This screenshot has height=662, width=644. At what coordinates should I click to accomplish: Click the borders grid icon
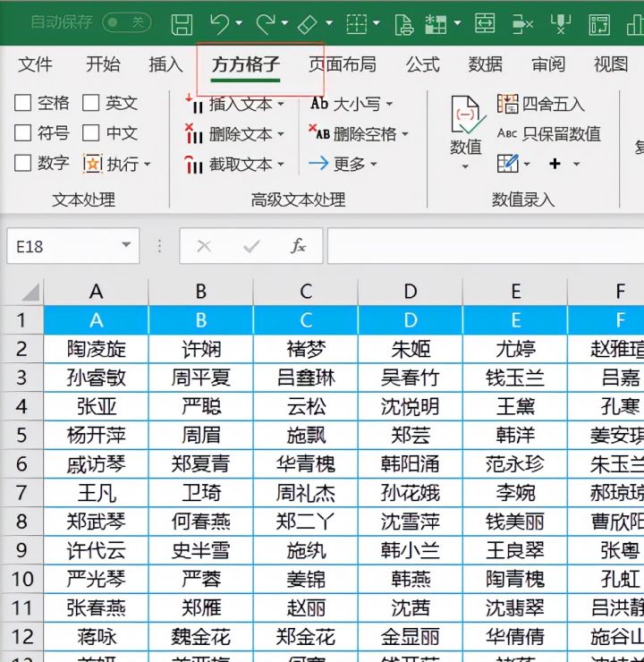pyautogui.click(x=357, y=23)
